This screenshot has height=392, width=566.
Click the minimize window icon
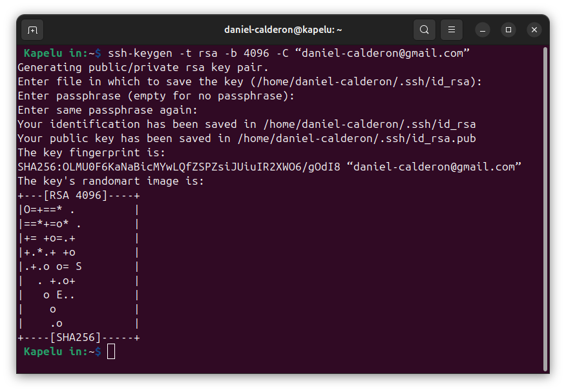[482, 30]
